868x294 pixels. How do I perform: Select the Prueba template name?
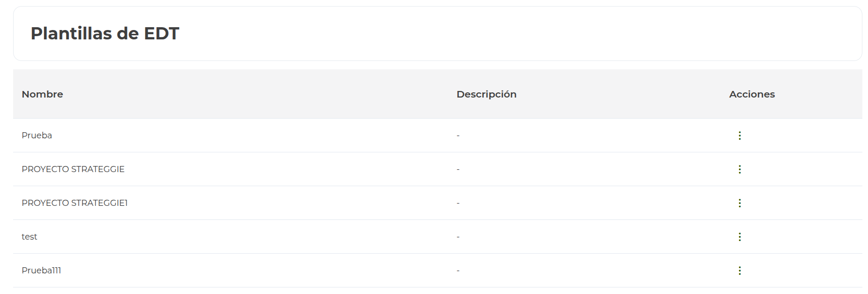coord(37,136)
